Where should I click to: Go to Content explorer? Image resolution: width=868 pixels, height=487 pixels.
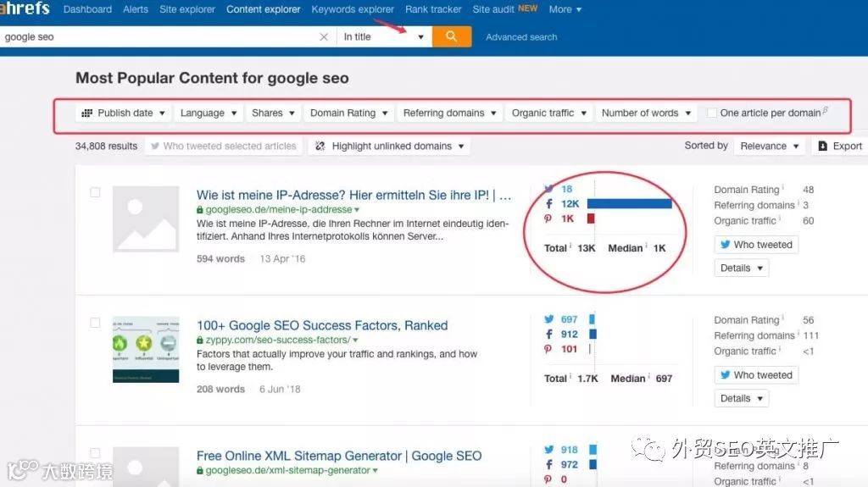[264, 9]
